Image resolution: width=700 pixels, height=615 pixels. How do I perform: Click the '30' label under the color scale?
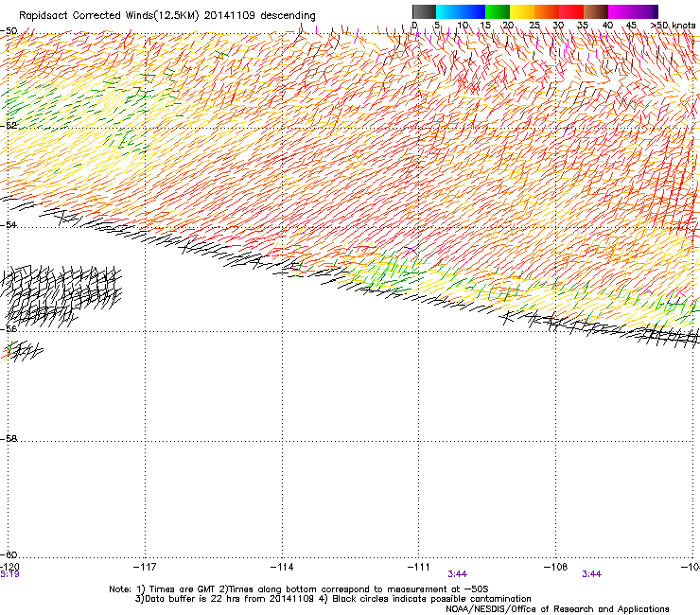(558, 25)
